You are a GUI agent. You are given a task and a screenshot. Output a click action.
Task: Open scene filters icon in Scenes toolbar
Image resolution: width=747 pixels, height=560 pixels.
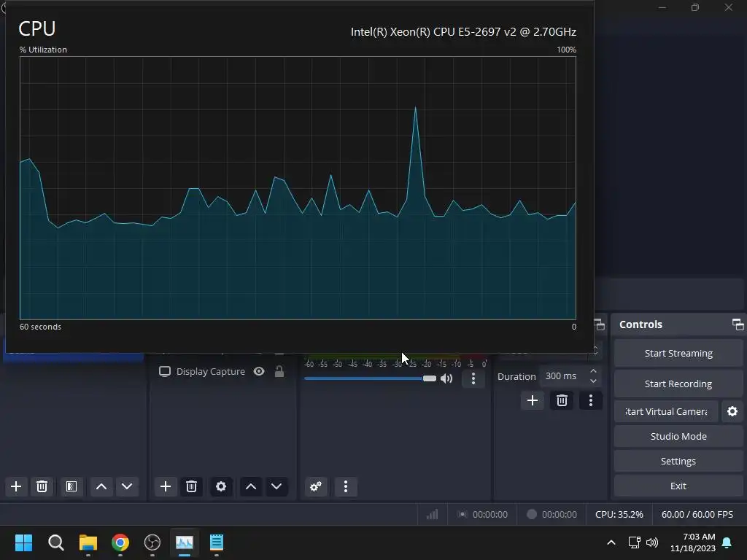(71, 486)
